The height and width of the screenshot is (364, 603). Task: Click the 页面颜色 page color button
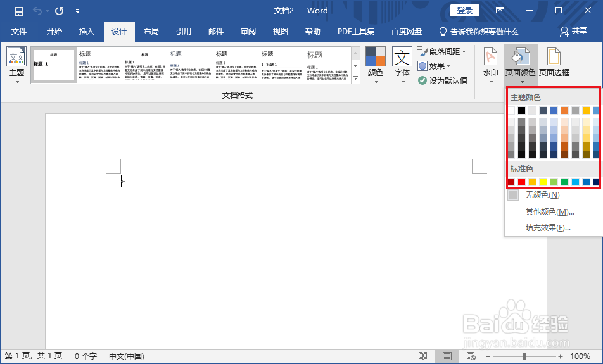[x=521, y=66]
